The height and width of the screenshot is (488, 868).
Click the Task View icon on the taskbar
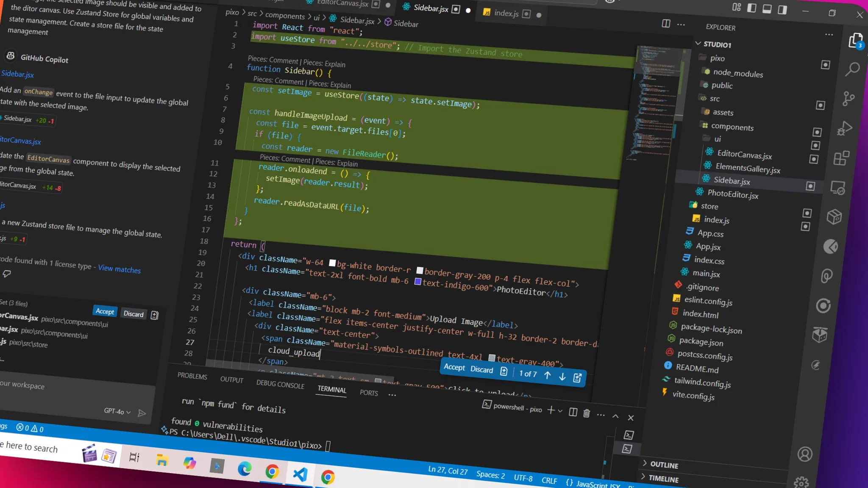134,457
